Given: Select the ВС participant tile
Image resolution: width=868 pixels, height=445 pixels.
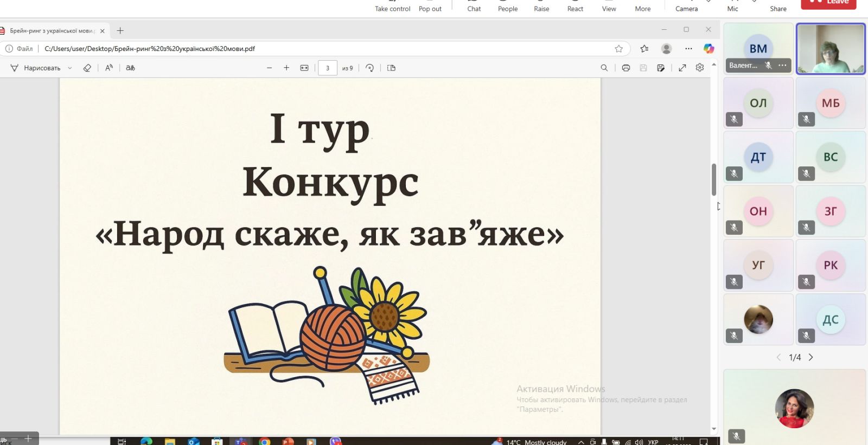Looking at the screenshot, I should tap(831, 157).
